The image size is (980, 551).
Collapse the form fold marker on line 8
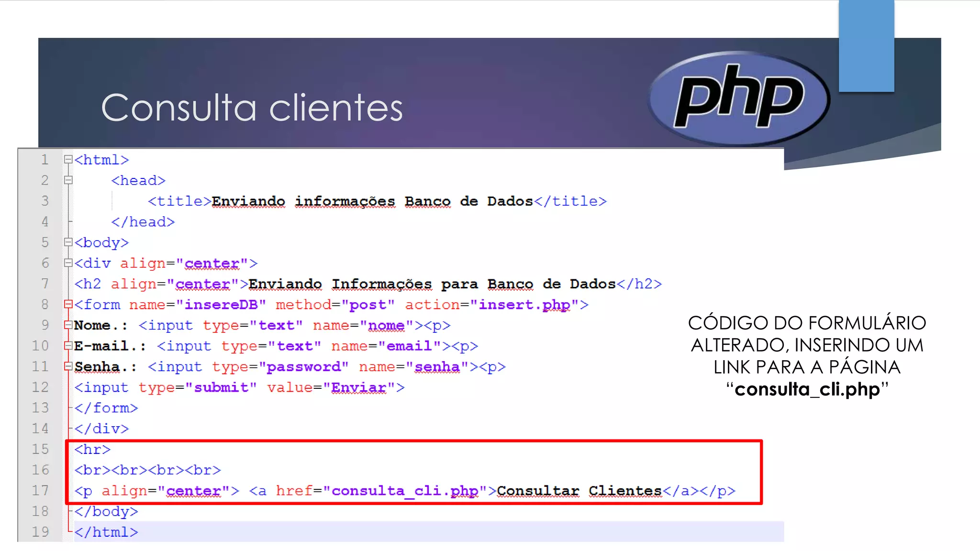click(68, 304)
